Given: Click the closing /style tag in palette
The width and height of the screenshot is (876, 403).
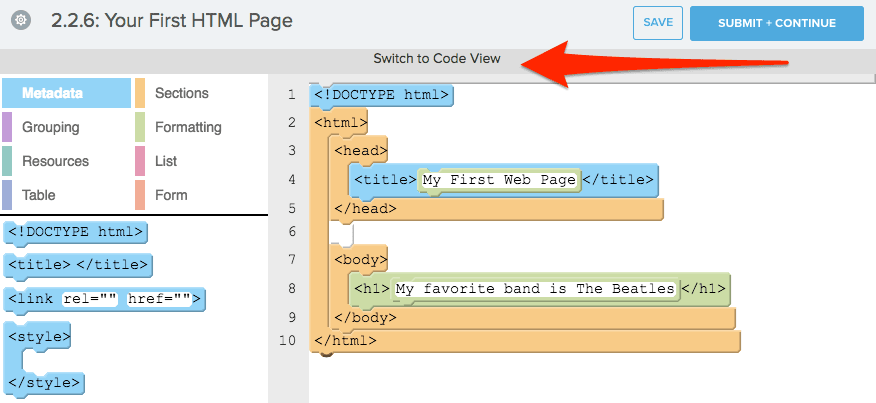Looking at the screenshot, I should (x=44, y=383).
